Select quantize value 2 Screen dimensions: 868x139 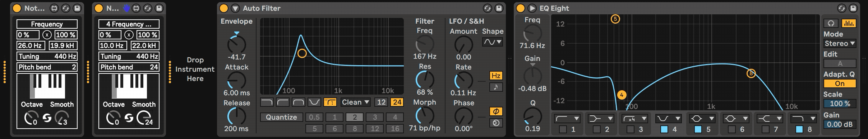click(355, 117)
